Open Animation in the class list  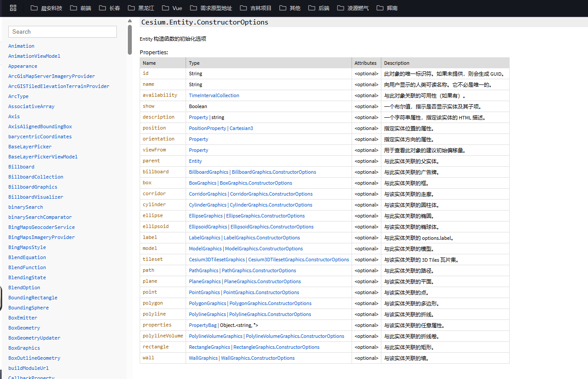click(21, 46)
